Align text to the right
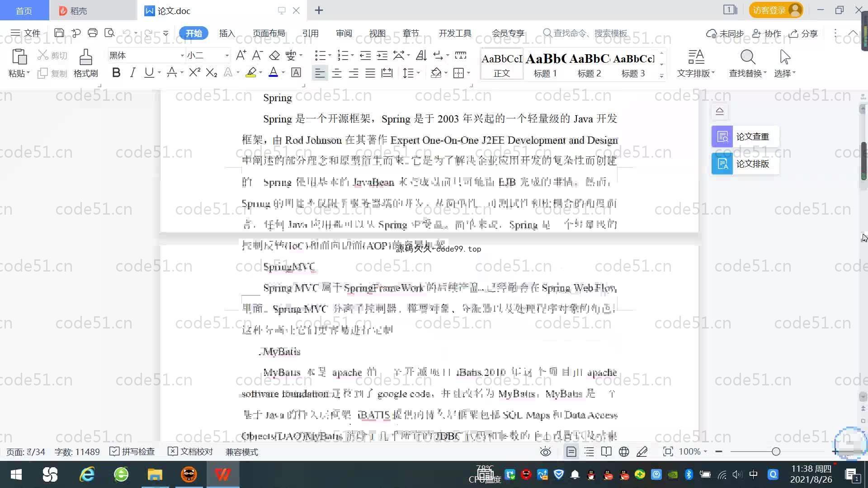Screen dimensions: 868x488 tap(354, 73)
